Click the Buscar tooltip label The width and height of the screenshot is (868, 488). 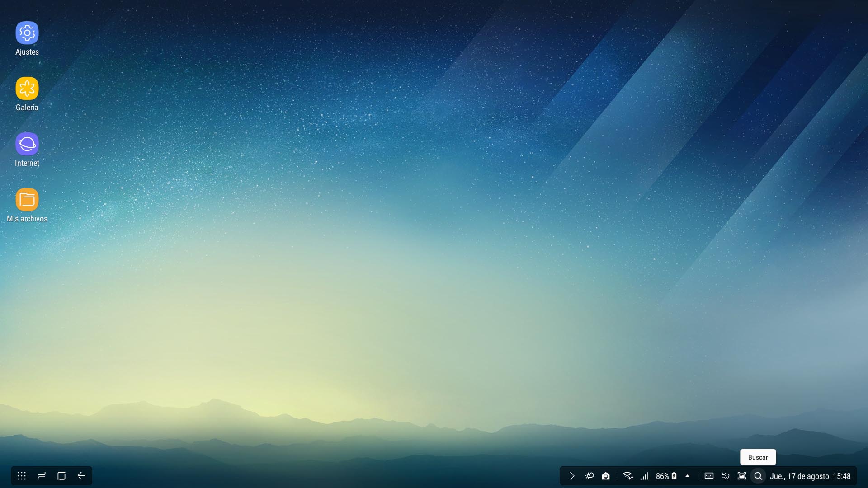tap(758, 457)
